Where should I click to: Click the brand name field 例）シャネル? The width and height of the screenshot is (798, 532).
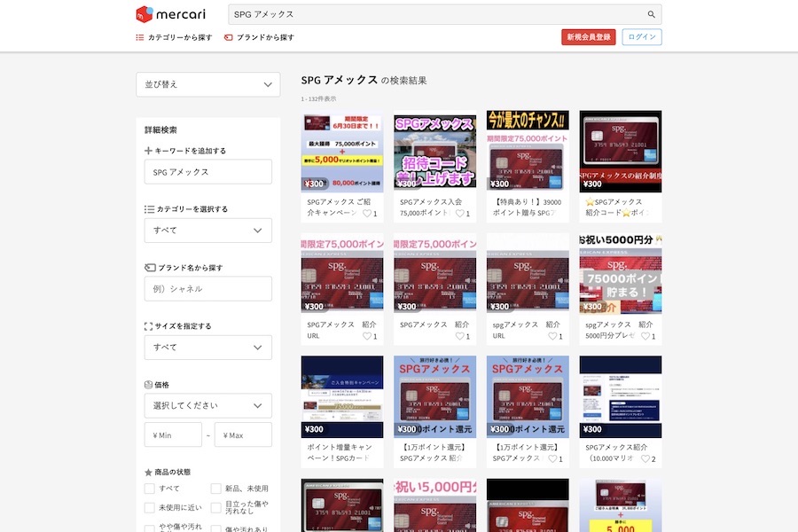(208, 289)
